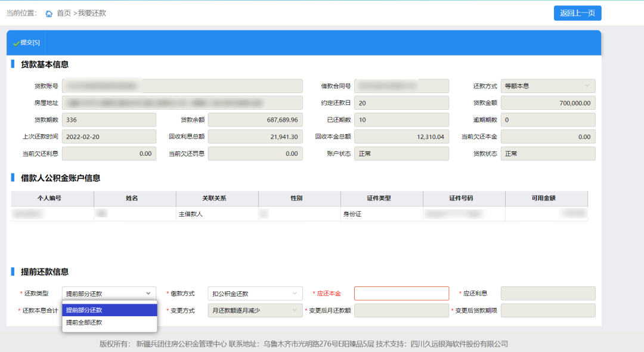The width and height of the screenshot is (644, 352).
Task: Open the 首页 breadcrumb link
Action: [64, 13]
